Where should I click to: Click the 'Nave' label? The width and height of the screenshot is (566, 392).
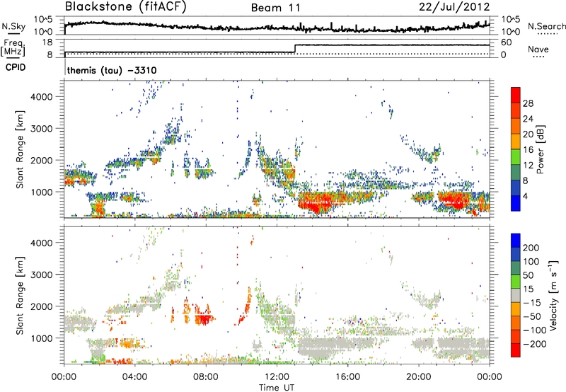click(538, 49)
